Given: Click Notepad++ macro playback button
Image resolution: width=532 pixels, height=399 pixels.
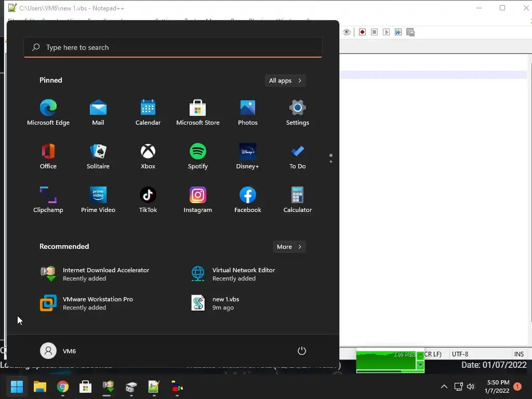Looking at the screenshot, I should click(x=386, y=32).
